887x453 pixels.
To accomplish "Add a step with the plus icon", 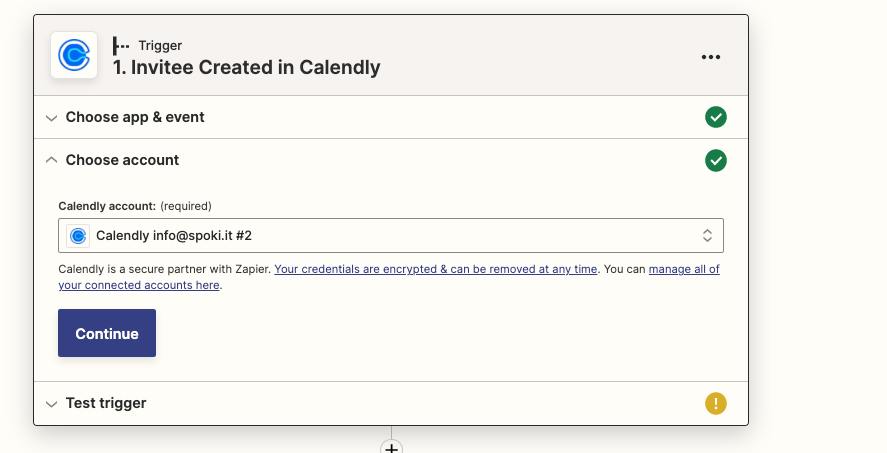I will (x=392, y=448).
